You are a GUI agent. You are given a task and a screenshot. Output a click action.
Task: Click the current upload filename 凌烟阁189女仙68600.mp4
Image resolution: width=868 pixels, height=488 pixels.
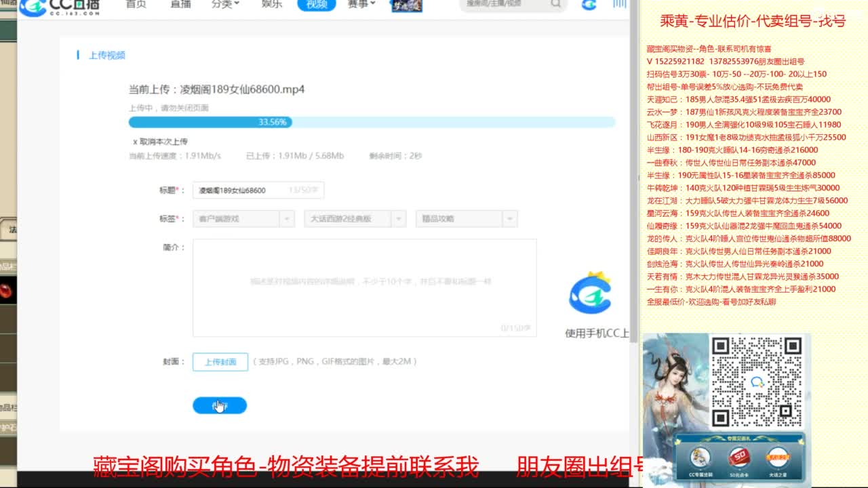tap(242, 89)
